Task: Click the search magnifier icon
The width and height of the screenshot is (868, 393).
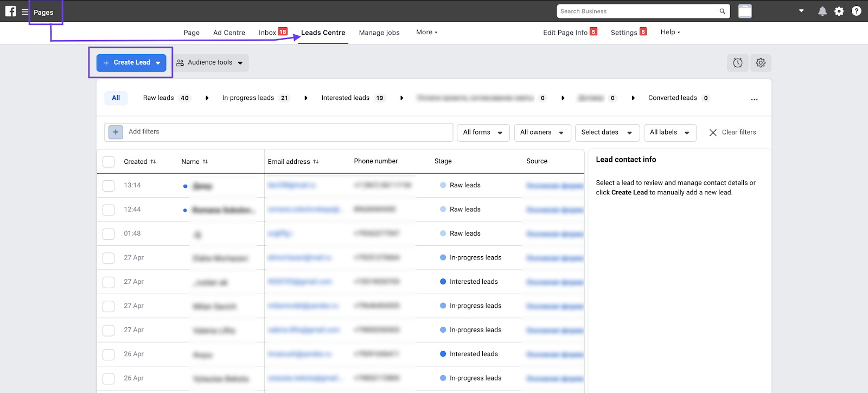Action: click(x=722, y=11)
